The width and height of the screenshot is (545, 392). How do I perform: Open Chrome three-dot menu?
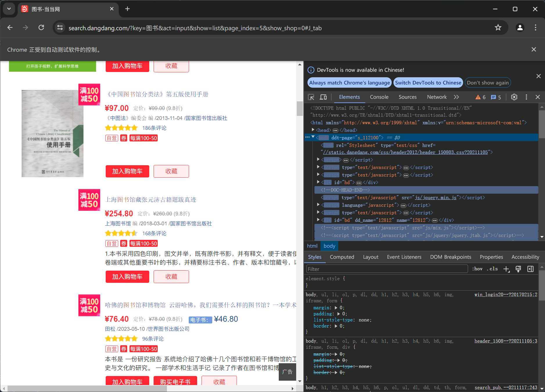click(536, 28)
